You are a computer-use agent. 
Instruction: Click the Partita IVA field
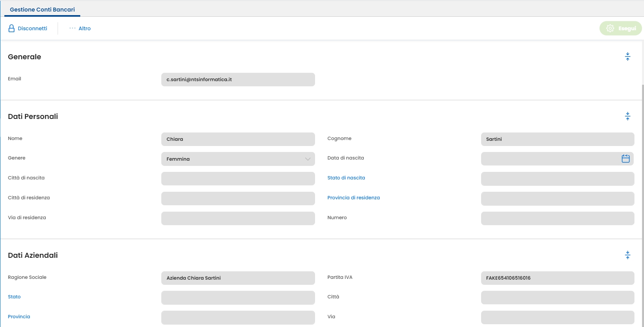pyautogui.click(x=557, y=278)
